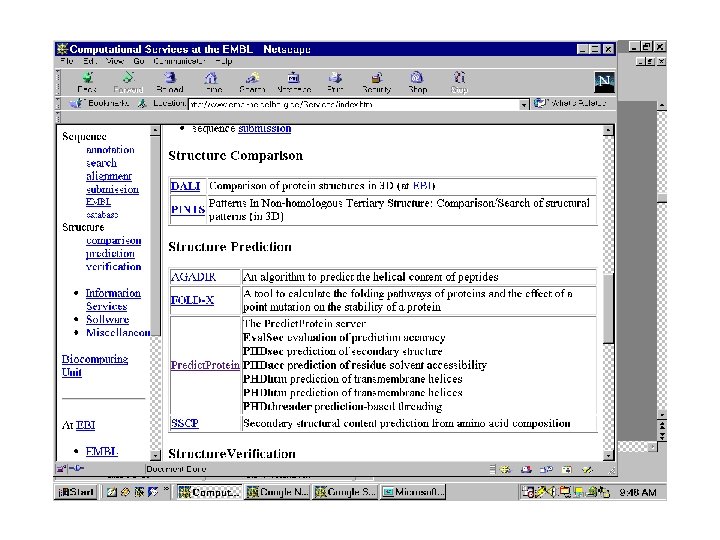
Task: Open the DALI link
Action: click(x=186, y=186)
